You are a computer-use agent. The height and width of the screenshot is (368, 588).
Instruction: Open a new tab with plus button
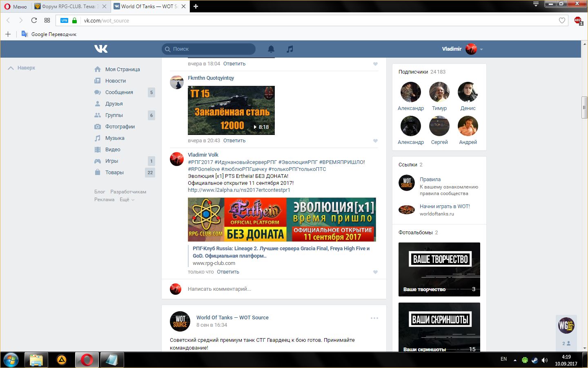[196, 6]
